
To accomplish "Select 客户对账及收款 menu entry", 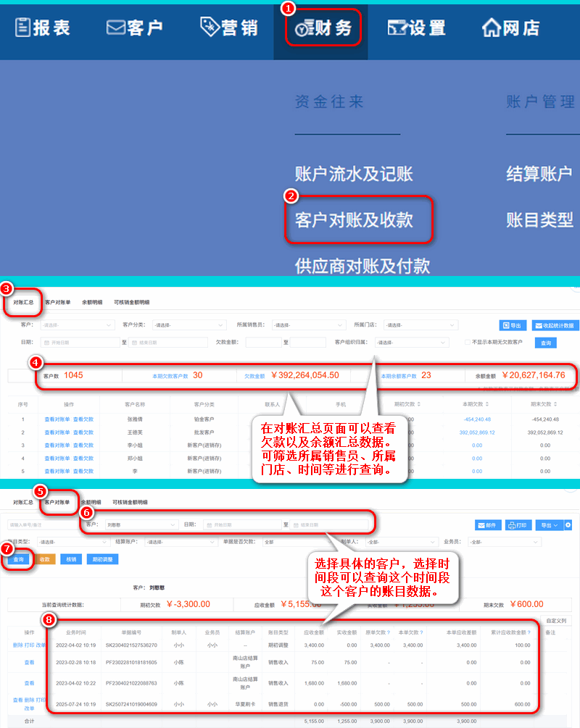I will tap(354, 219).
